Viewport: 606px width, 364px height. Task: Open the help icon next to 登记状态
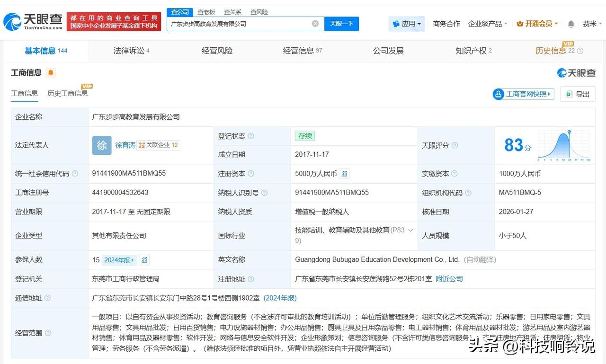pos(251,136)
